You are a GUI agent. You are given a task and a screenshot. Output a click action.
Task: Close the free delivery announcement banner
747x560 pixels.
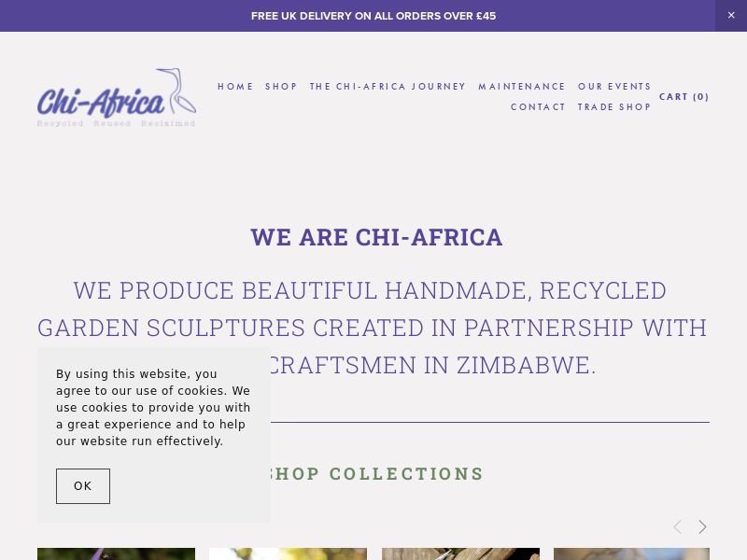tap(731, 16)
